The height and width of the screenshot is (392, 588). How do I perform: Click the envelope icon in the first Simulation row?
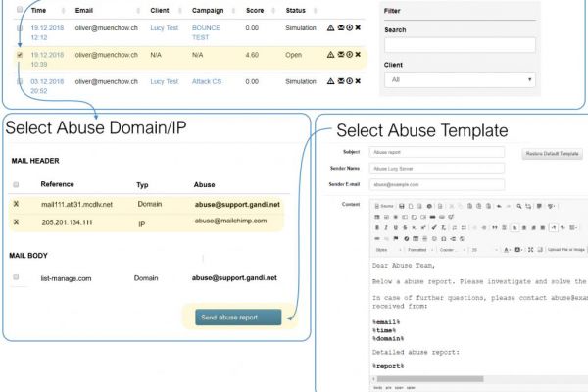[341, 29]
